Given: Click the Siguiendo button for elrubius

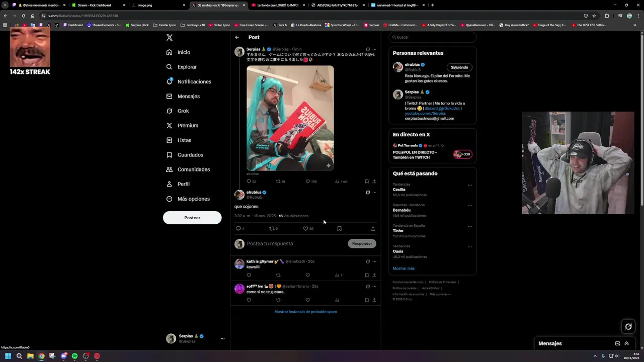Looking at the screenshot, I should pos(459,67).
